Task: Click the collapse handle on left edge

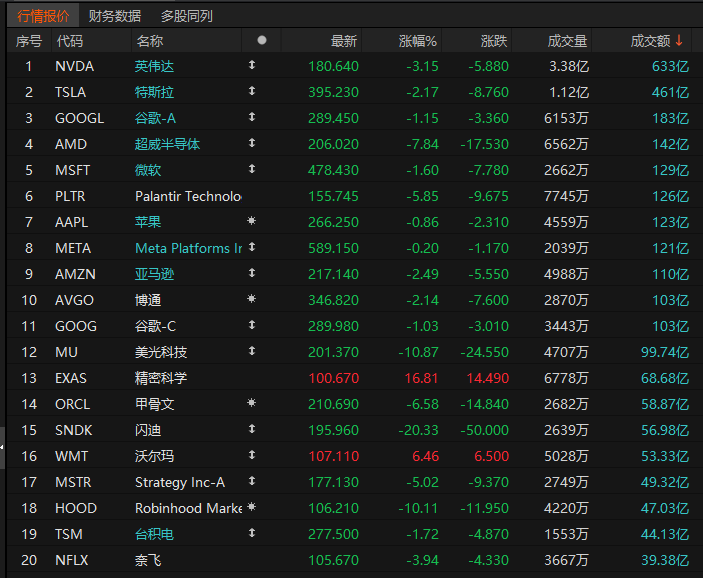Action: coord(2,448)
